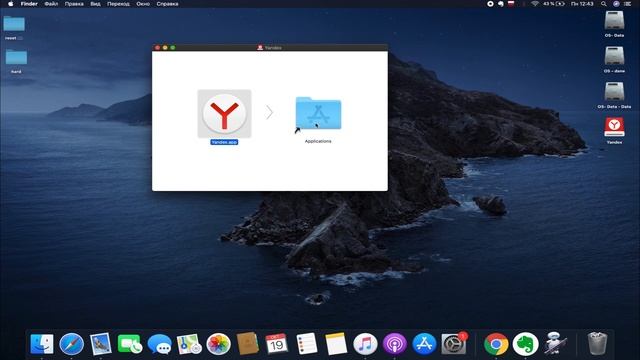Open the Переход menu

(118, 4)
